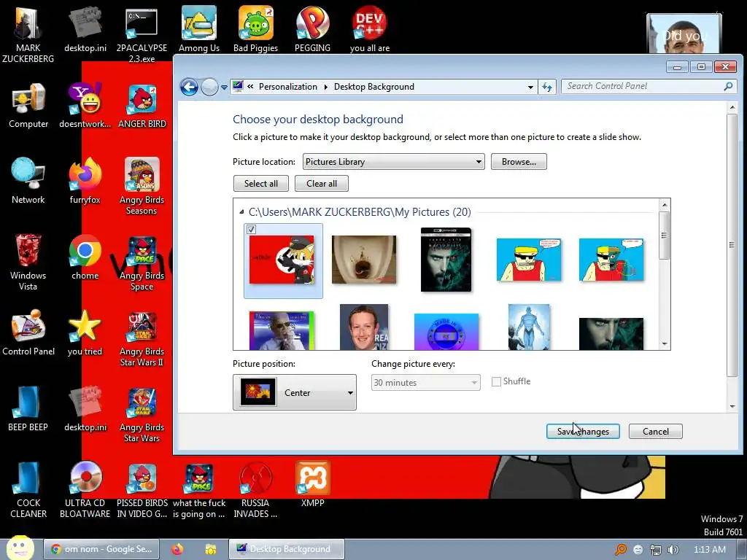Image resolution: width=747 pixels, height=560 pixels.
Task: Click the Desktop Background taskbar button
Action: click(286, 549)
